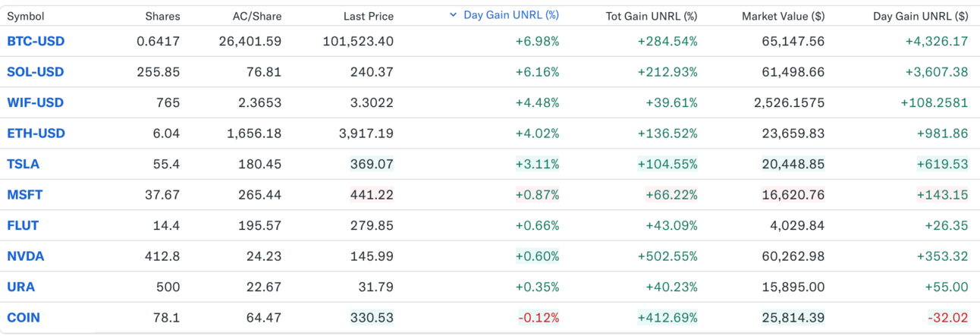The image size is (980, 336).
Task: Open the COIN ticker link
Action: point(23,318)
